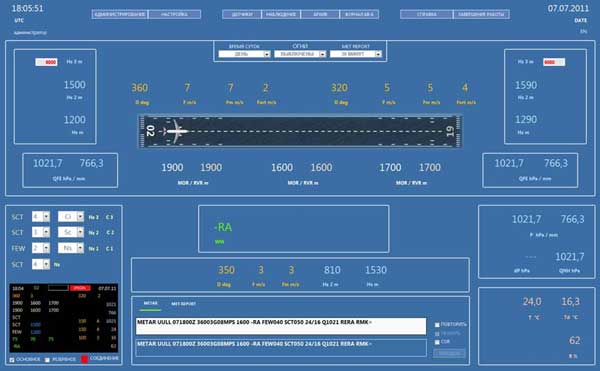
Task: Open the Ci cloud type dropdown
Action: click(71, 217)
